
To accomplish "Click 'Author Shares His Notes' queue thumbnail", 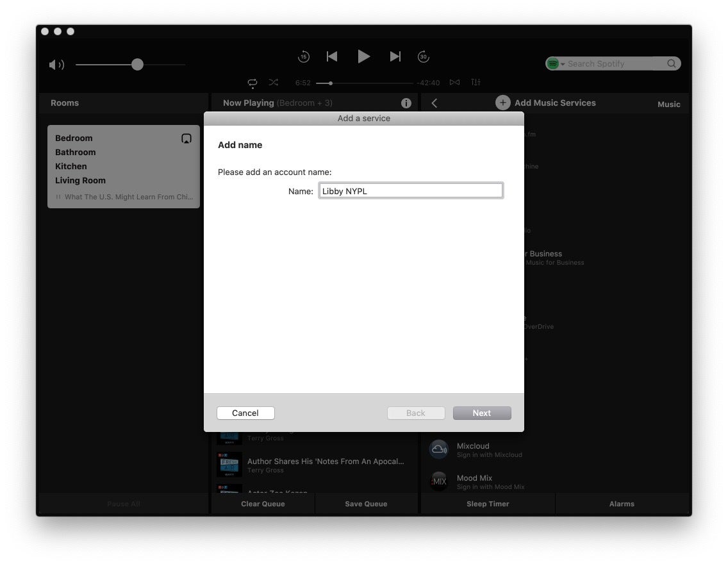I will coord(229,464).
